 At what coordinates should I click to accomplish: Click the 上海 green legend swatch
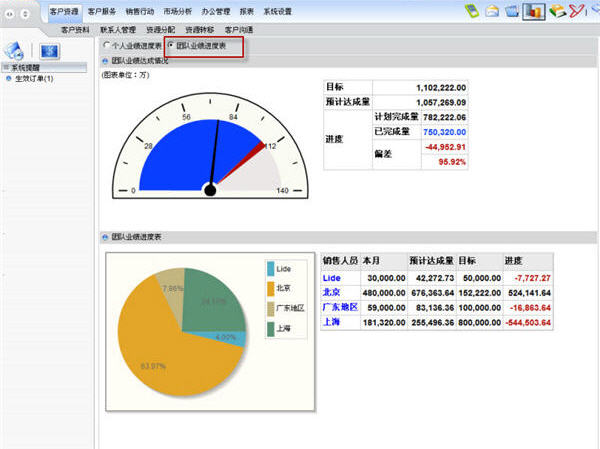271,329
